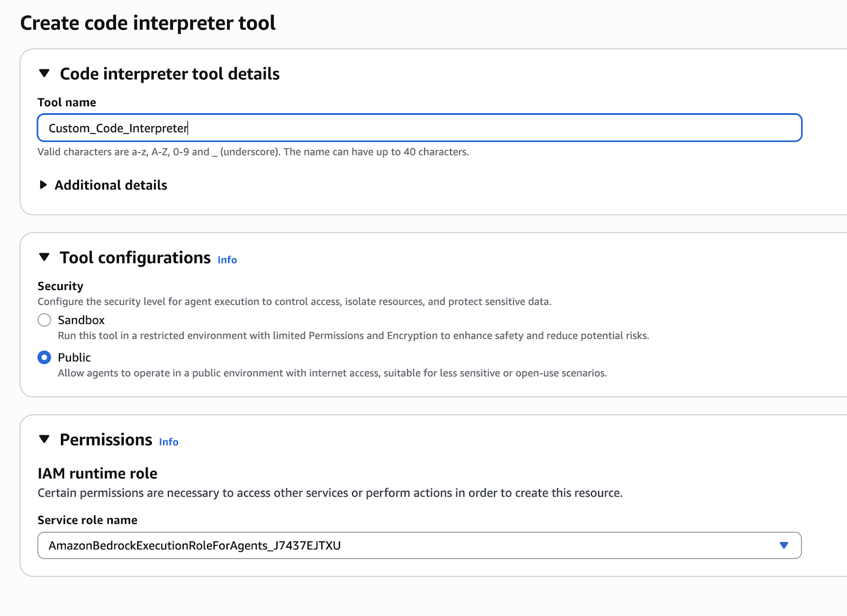
Task: Click the Tool name input field
Action: 419,128
